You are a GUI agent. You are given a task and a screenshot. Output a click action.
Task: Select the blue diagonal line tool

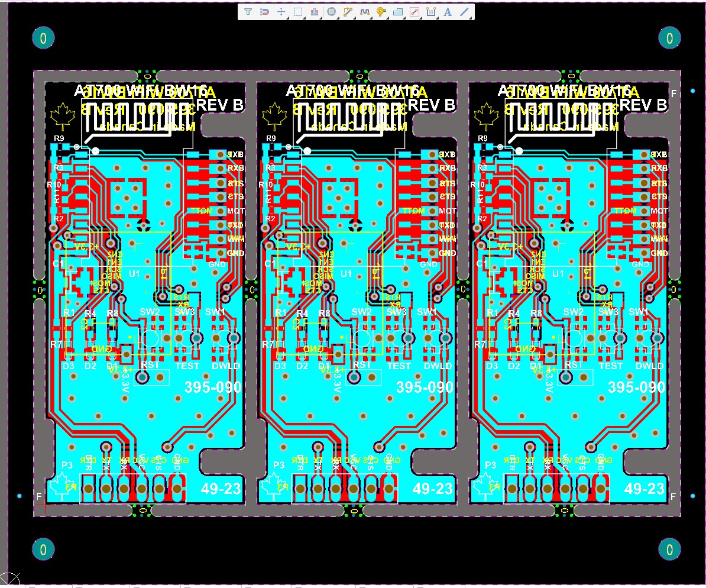464,11
